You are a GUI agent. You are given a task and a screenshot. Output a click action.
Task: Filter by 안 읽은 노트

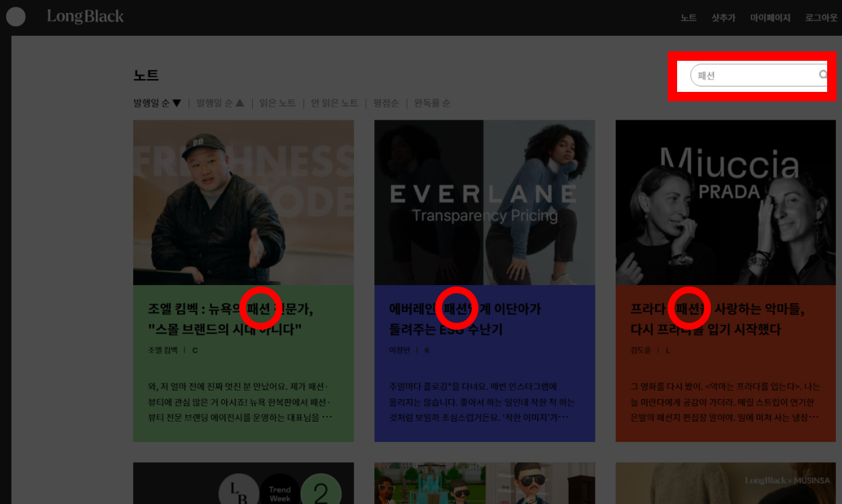tap(335, 103)
